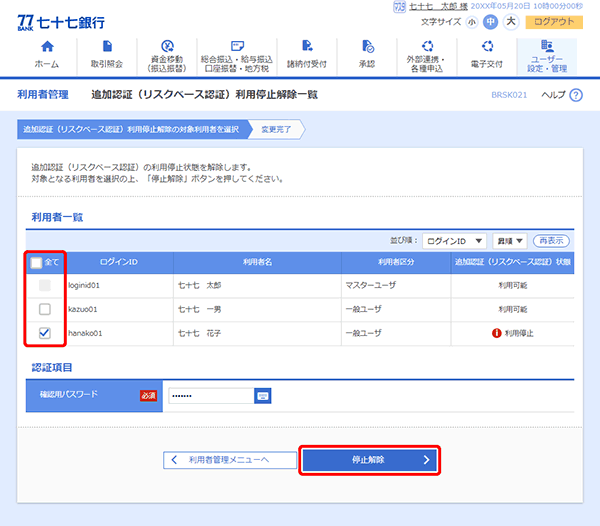The image size is (600, 526).
Task: Click the help question mark icon
Action: 576,95
